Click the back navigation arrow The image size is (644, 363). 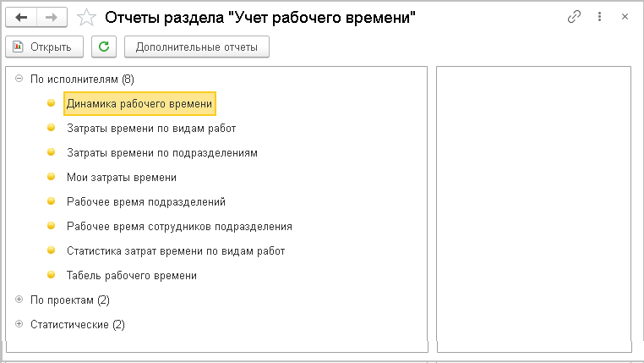[x=21, y=16]
